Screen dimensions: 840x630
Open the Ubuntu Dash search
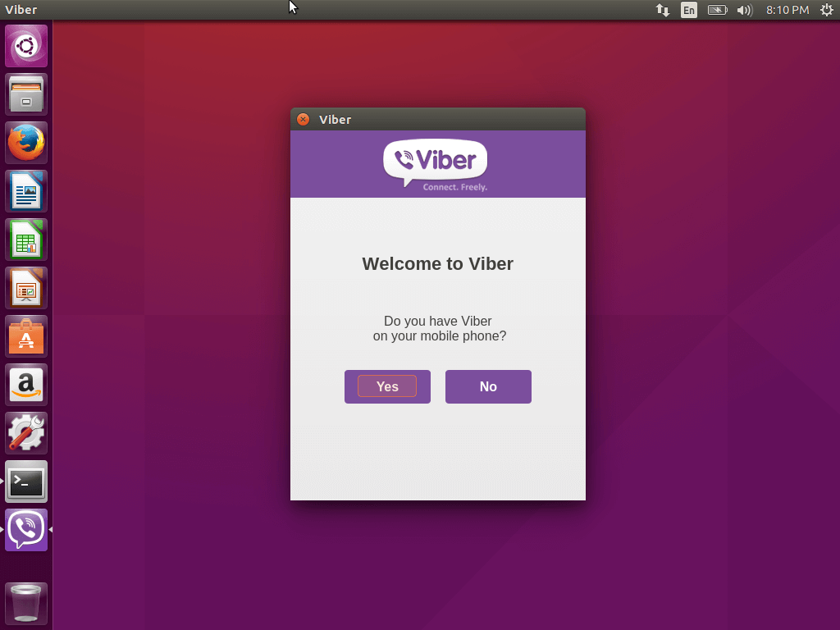[26, 46]
